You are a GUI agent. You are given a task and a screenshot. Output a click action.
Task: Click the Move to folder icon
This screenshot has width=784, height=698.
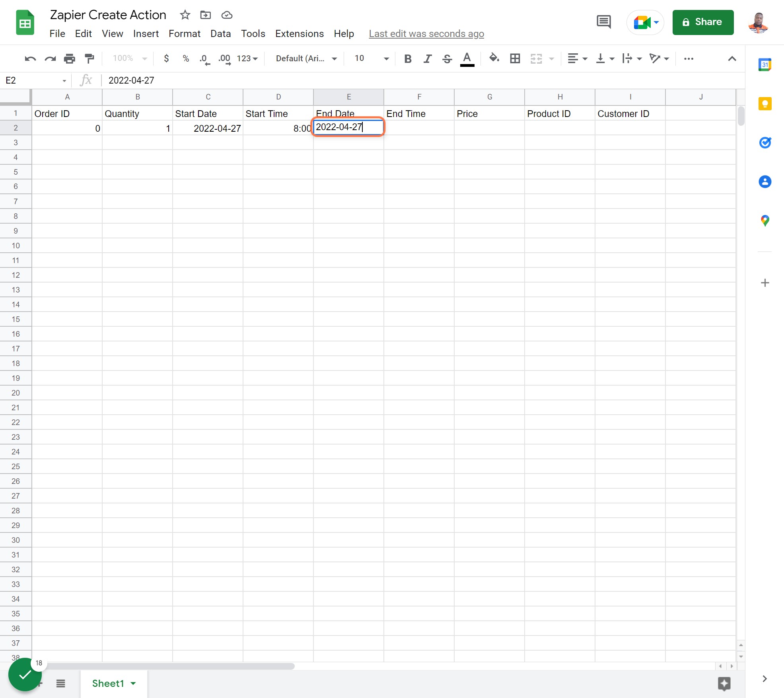click(206, 15)
